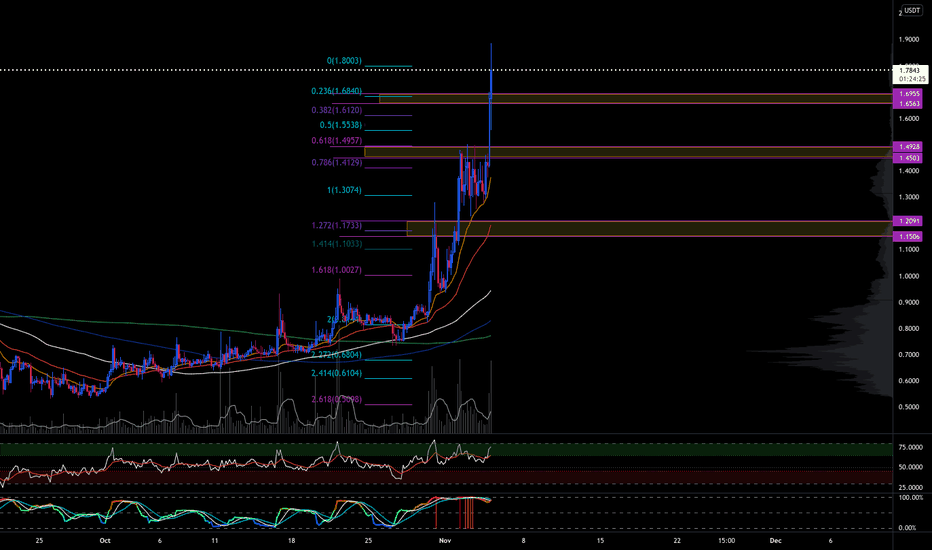Screen dimensions: 932x550
Task: Click the 0.5000 price axis label
Action: (x=909, y=407)
